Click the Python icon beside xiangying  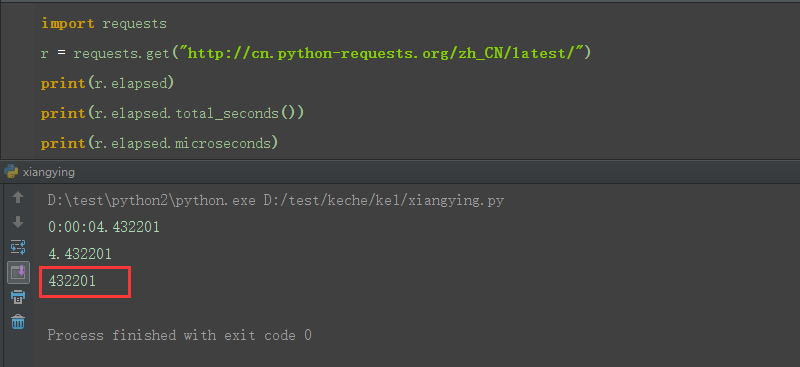(11, 172)
